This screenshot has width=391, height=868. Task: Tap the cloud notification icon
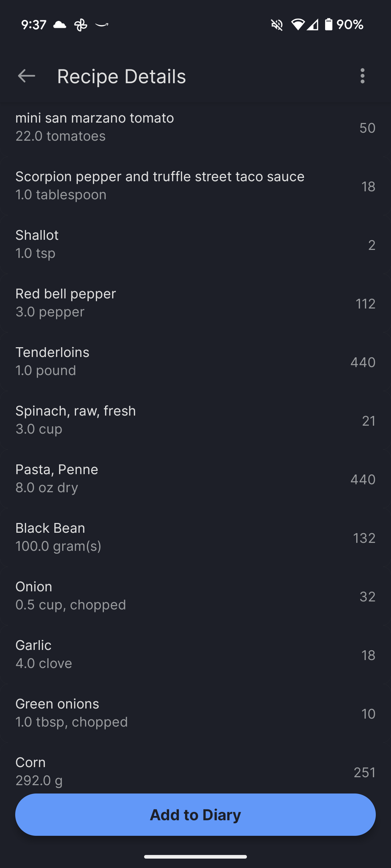pyautogui.click(x=60, y=25)
